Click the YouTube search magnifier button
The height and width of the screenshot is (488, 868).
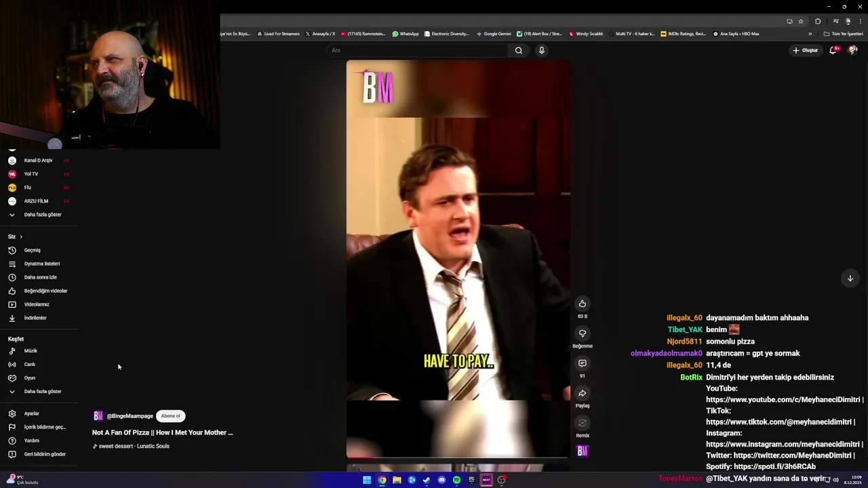(519, 50)
